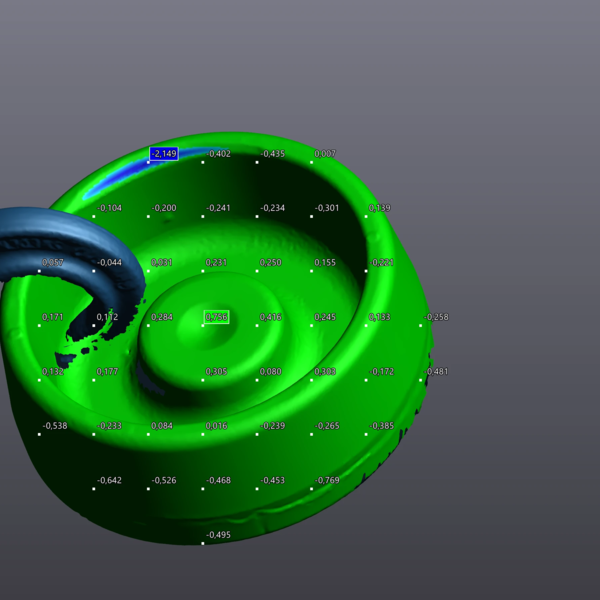Click the 0,016 deviation point label
Viewport: 600px width, 600px height.
217,426
